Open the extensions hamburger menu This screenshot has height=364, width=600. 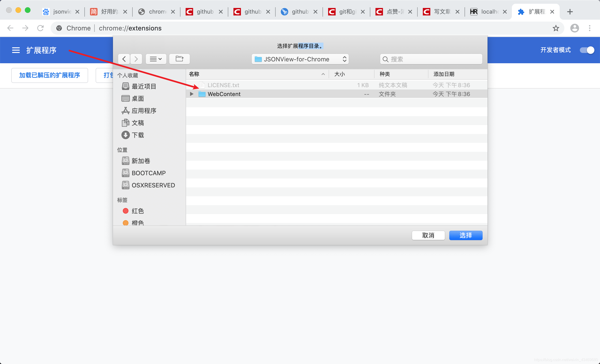[16, 50]
